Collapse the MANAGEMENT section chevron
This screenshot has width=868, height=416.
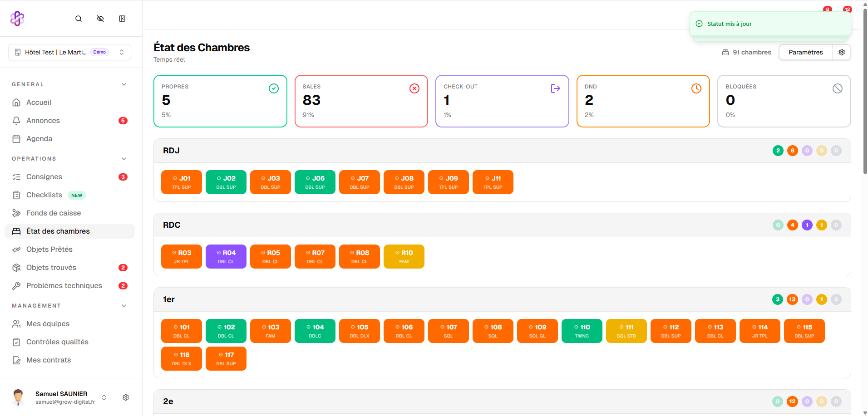tap(124, 306)
